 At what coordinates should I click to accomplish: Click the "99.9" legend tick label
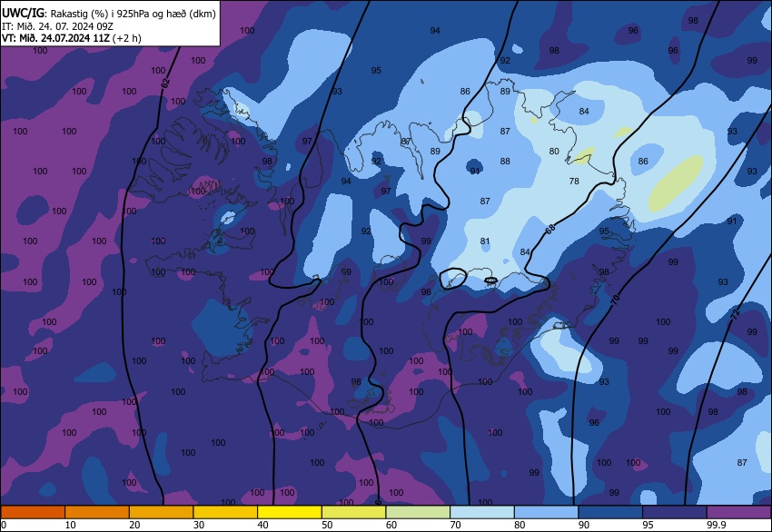point(717,525)
